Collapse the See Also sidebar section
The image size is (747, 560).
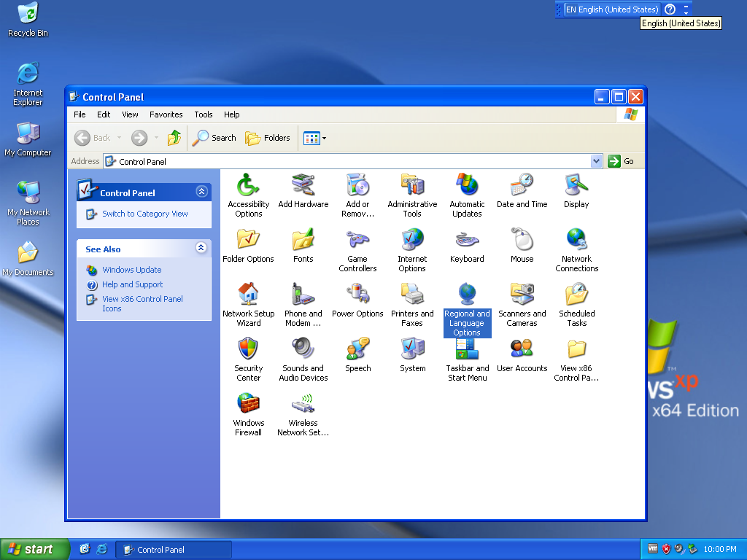tap(201, 248)
